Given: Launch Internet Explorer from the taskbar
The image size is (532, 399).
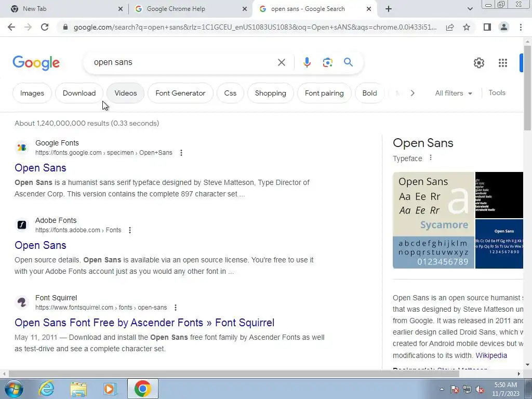Looking at the screenshot, I should pos(46,389).
